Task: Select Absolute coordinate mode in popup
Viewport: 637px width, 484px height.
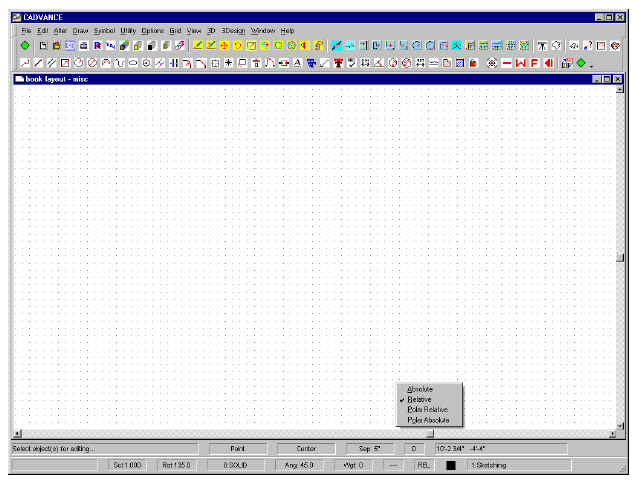Action: tap(420, 389)
